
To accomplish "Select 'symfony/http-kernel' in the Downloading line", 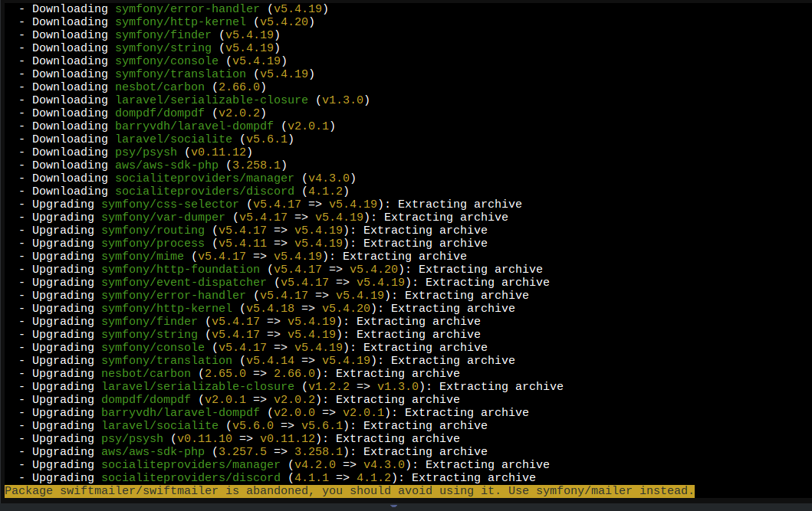I will tap(180, 21).
